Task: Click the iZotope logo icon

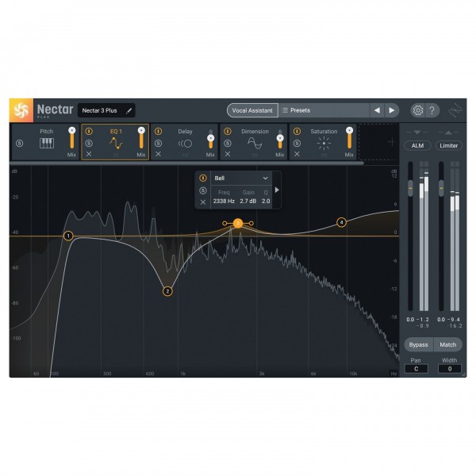Action: (455, 110)
